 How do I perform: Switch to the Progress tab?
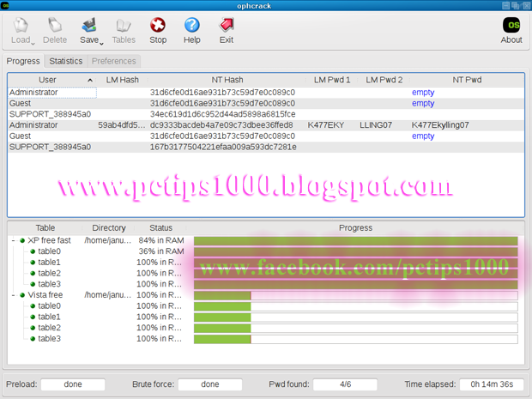click(x=23, y=61)
